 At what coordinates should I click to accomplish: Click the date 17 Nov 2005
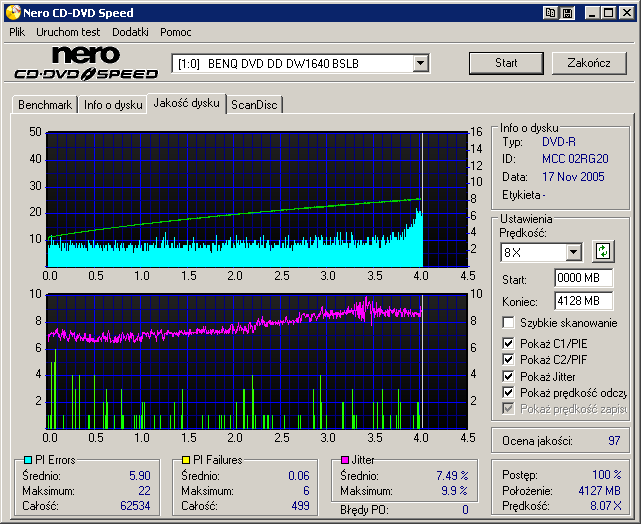click(x=573, y=177)
